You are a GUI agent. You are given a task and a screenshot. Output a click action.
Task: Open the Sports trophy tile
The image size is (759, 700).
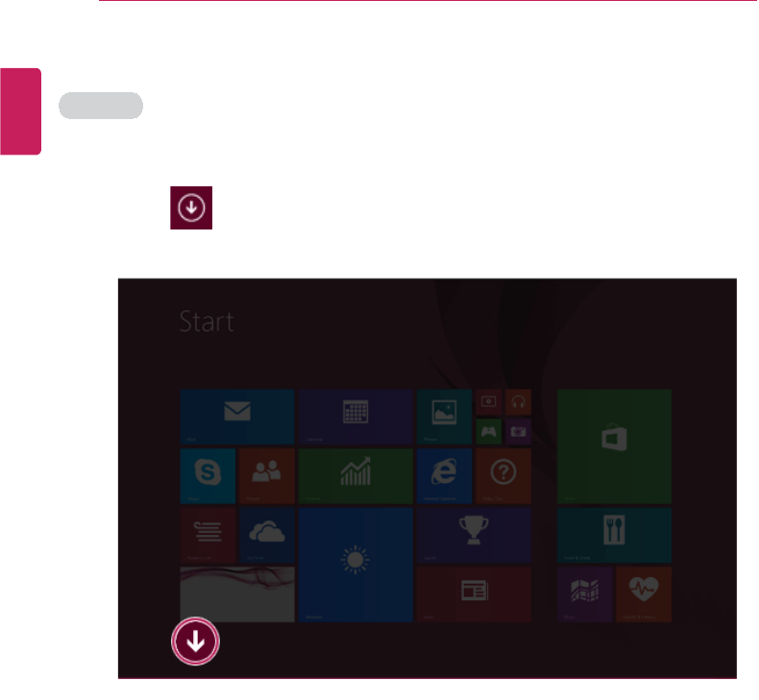474,535
